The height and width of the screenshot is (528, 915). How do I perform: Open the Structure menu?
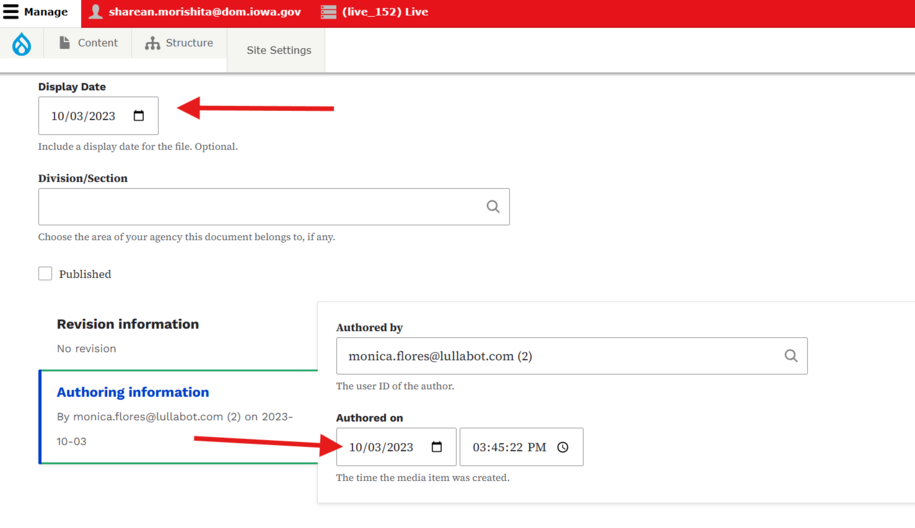pos(179,43)
